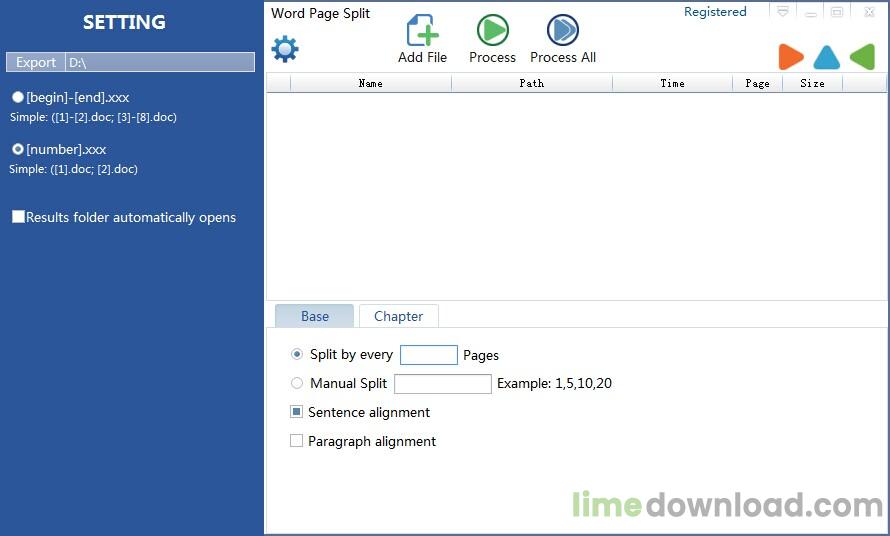Image resolution: width=890 pixels, height=536 pixels.
Task: Maximize the Word Page Split window
Action: tap(837, 12)
